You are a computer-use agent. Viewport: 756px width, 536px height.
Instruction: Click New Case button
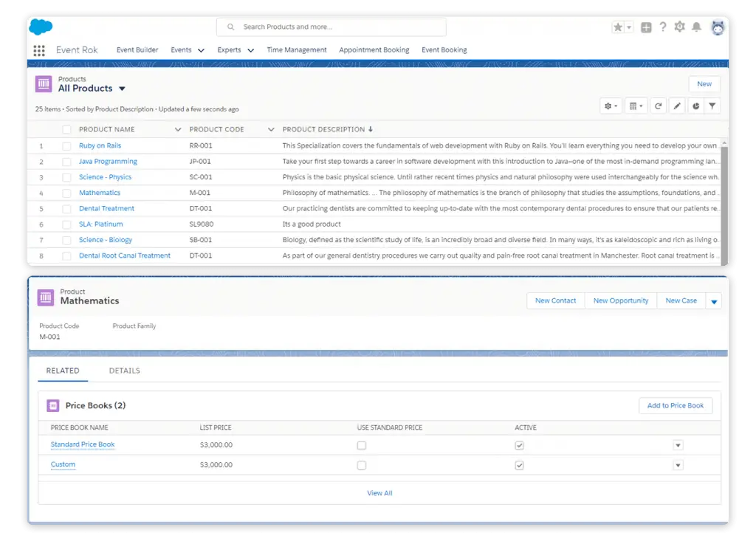681,300
